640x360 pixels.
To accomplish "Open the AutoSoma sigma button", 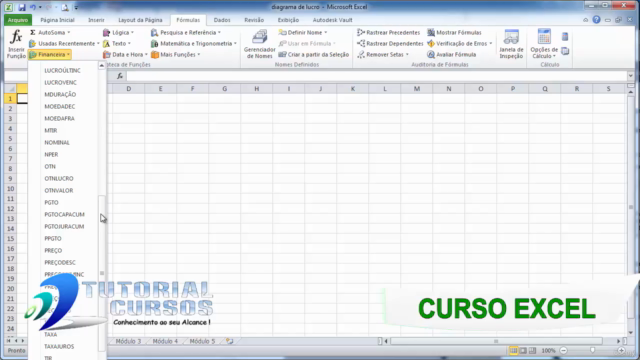I will pyautogui.click(x=49, y=32).
